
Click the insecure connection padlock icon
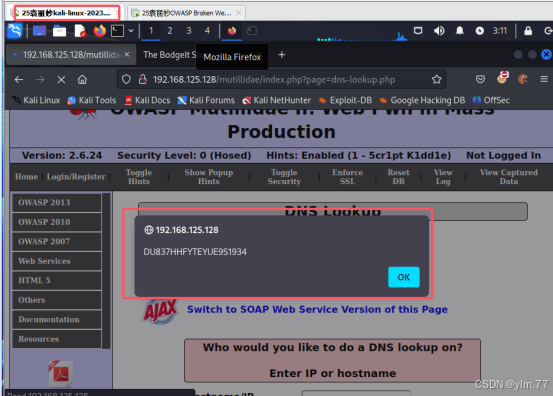(142, 80)
